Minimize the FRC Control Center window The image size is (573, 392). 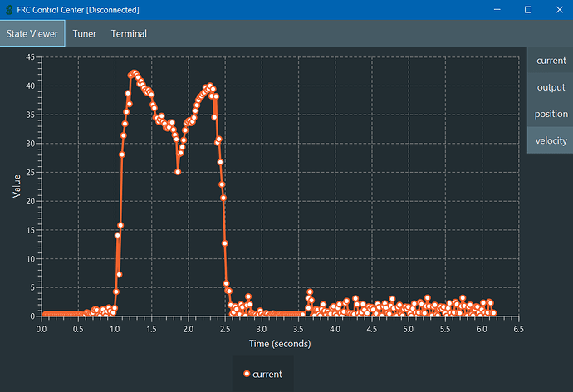point(497,9)
